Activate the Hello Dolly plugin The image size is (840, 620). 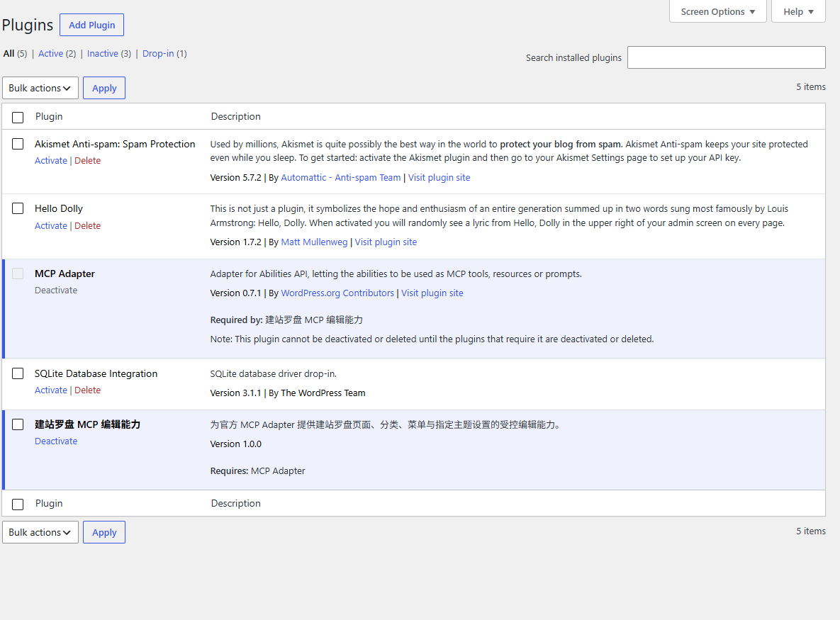click(51, 226)
